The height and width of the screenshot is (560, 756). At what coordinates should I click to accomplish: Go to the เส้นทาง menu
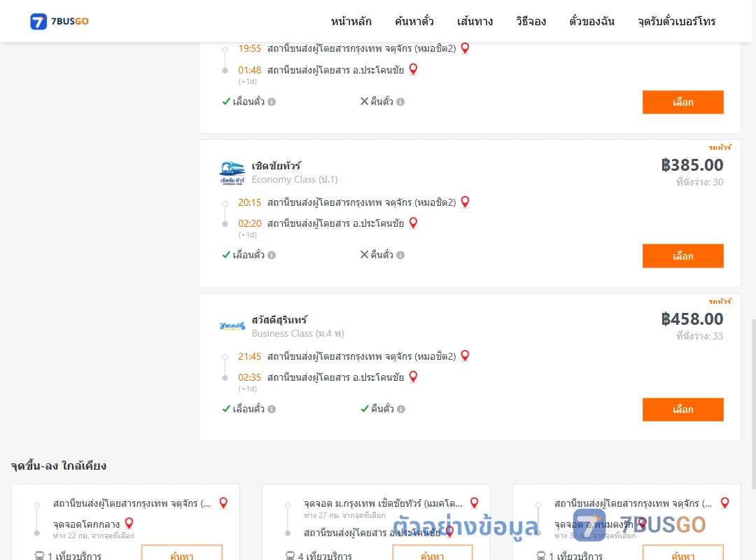[x=475, y=21]
